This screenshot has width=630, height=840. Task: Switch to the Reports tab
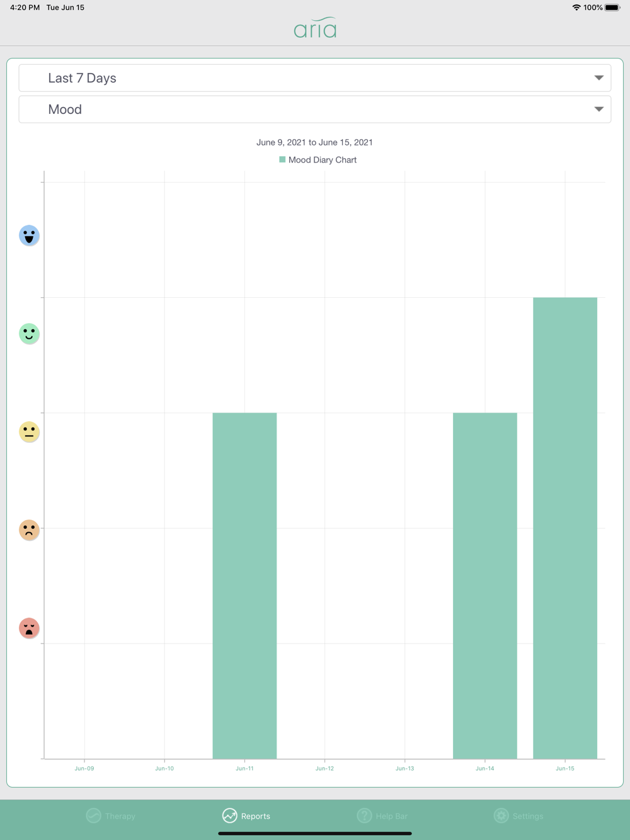pos(246,815)
